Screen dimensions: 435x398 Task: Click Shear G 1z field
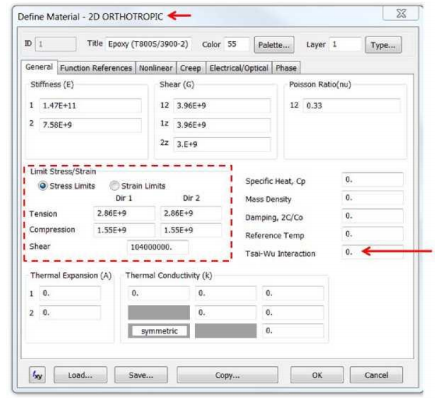222,125
